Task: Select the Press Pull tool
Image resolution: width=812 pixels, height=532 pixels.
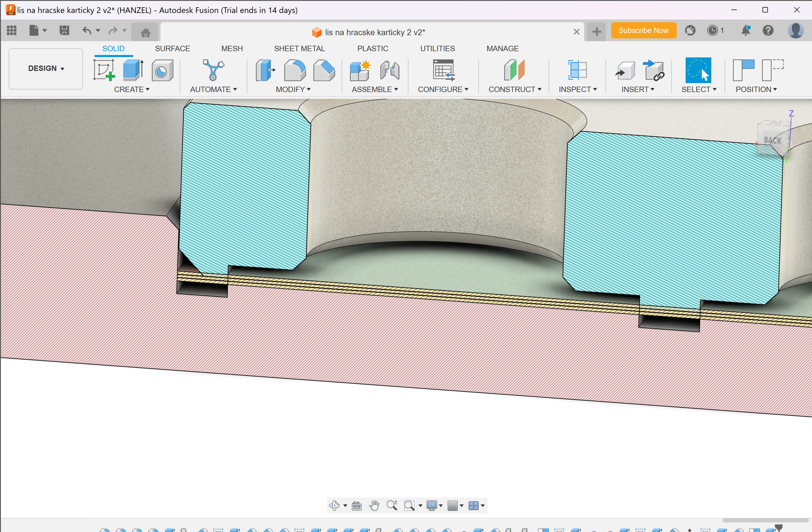Action: 265,70
